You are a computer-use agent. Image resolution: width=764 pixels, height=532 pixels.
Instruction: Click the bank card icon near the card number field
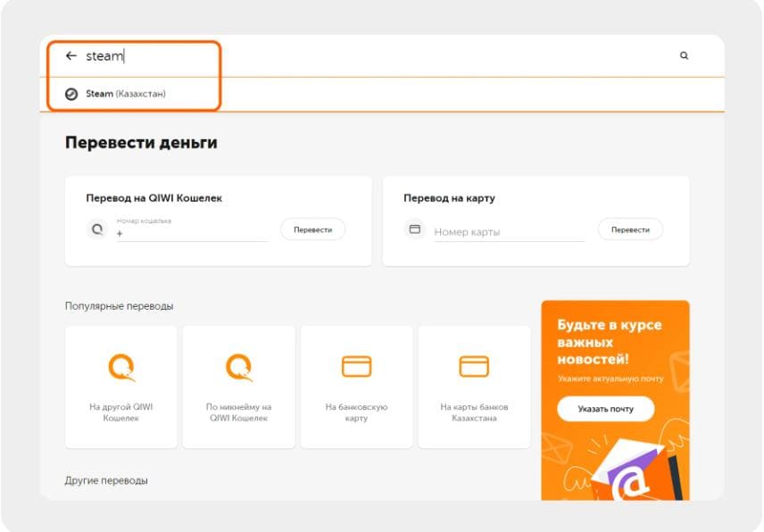click(x=414, y=228)
